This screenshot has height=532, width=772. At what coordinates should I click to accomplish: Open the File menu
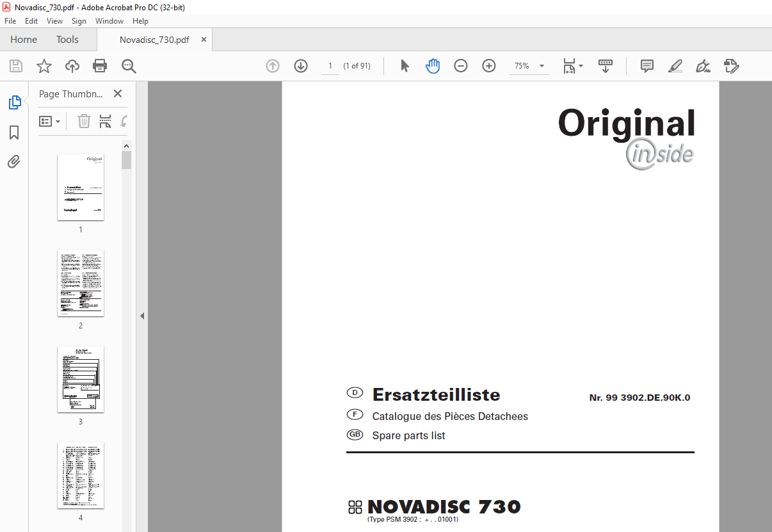(10, 21)
